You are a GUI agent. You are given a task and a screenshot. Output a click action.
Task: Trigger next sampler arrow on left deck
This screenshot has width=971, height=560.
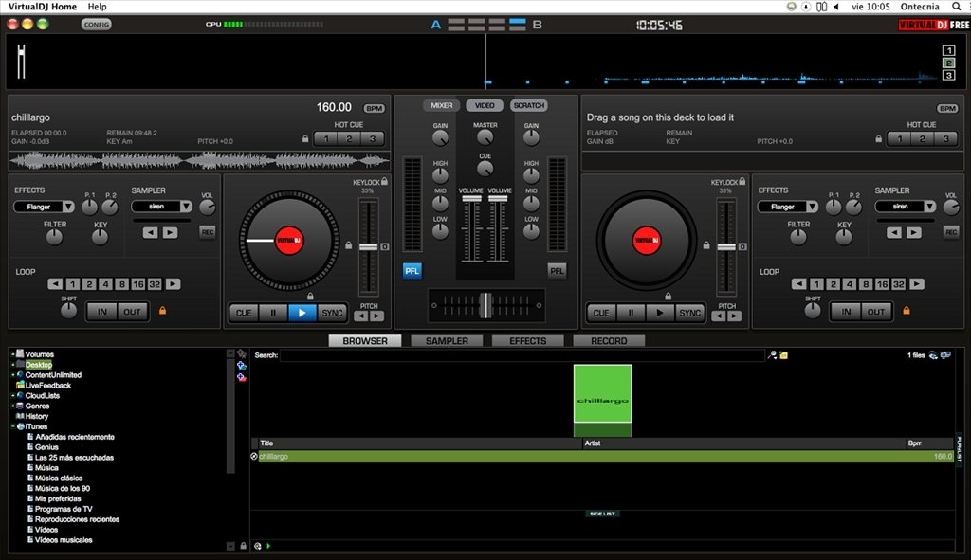171,233
